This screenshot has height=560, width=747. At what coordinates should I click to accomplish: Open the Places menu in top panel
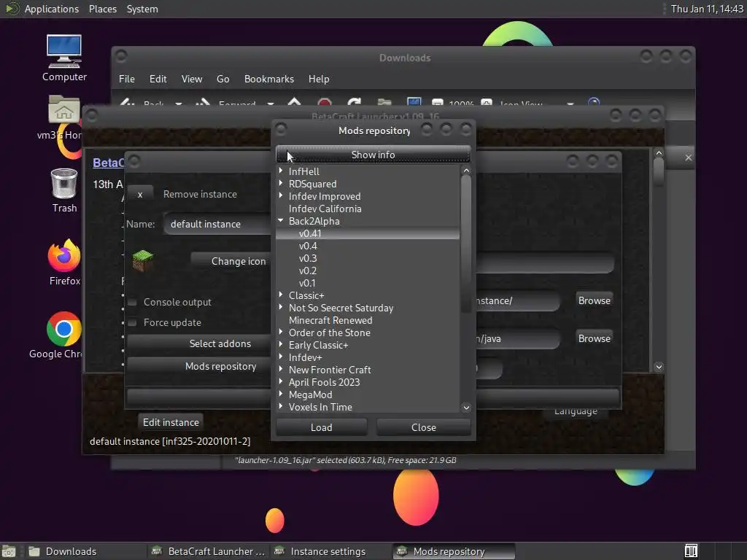click(103, 9)
